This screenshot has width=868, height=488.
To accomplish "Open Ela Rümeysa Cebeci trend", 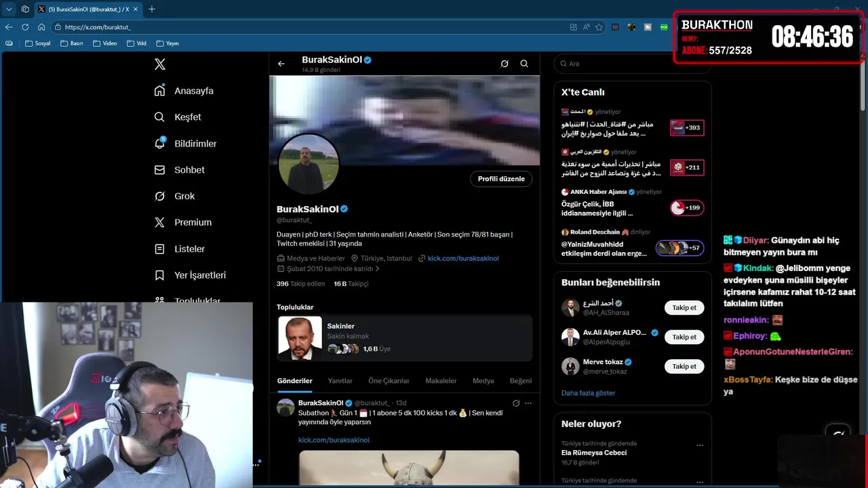I will [x=594, y=453].
